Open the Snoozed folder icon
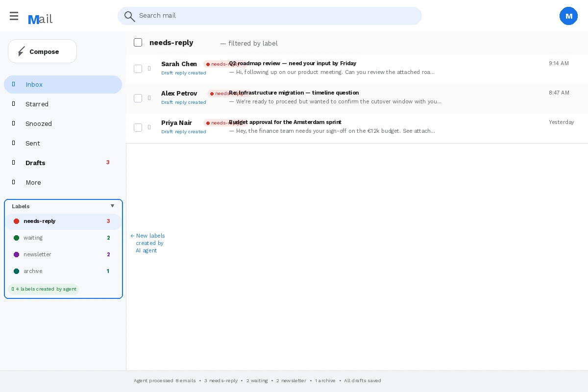The height and width of the screenshot is (392, 588). coord(13,123)
